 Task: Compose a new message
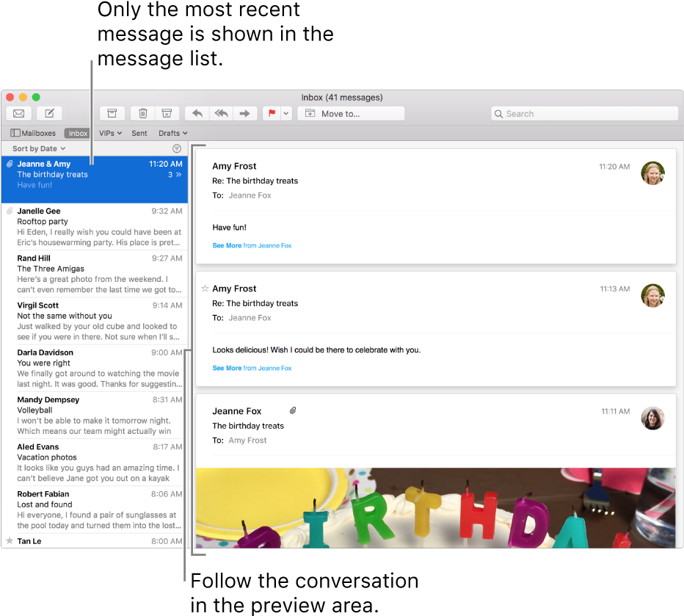(49, 113)
